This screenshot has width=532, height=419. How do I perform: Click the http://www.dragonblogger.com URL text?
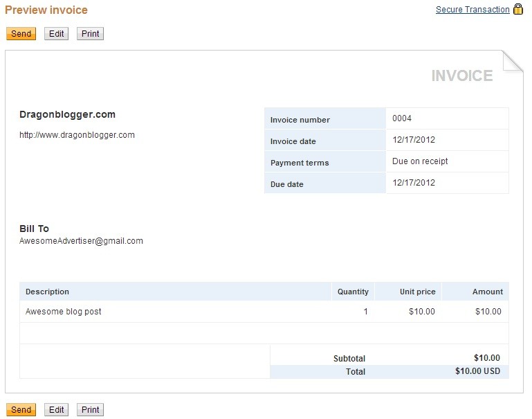pos(77,135)
